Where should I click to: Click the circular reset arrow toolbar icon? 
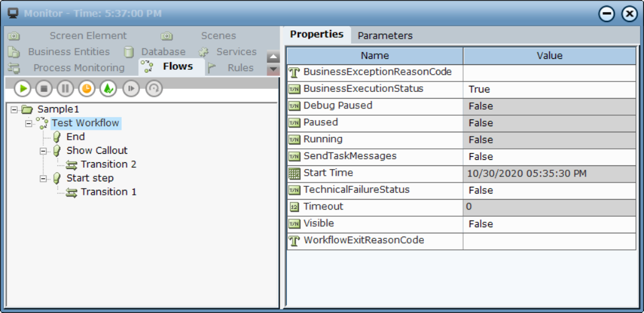click(154, 89)
